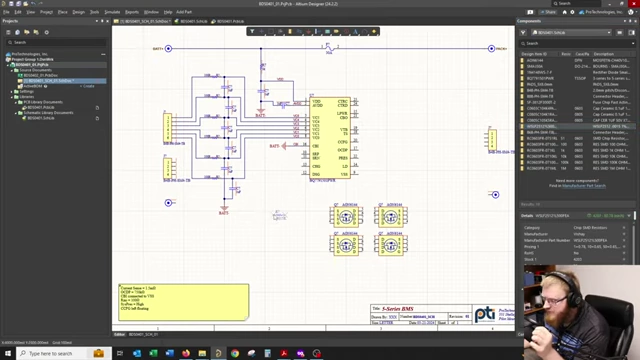Open the Simulate menu

pos(112,12)
